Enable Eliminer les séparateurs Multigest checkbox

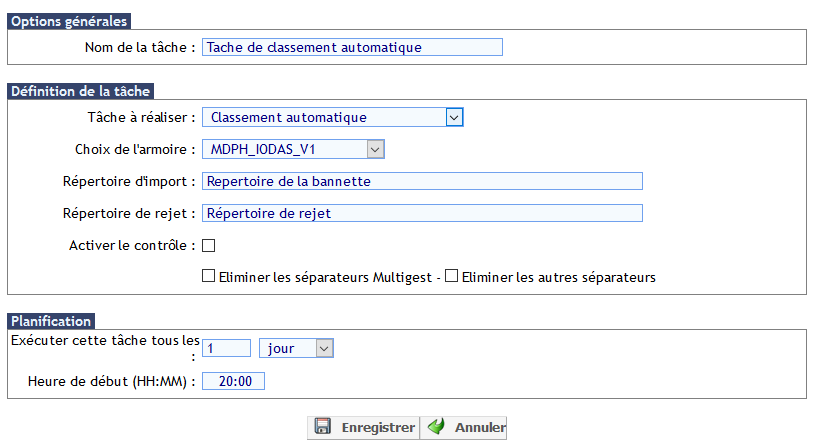(x=209, y=277)
